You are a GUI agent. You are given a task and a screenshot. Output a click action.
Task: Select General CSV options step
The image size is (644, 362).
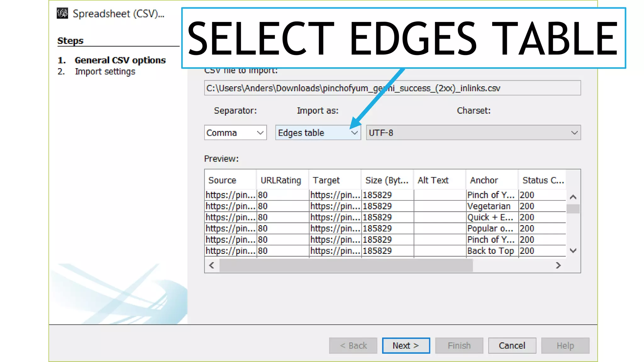(x=120, y=60)
